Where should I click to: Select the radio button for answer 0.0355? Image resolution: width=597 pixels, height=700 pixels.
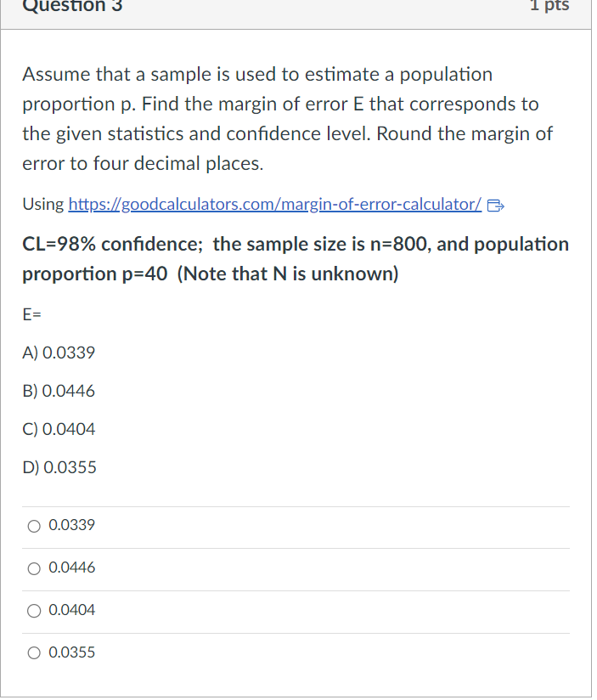(x=33, y=652)
